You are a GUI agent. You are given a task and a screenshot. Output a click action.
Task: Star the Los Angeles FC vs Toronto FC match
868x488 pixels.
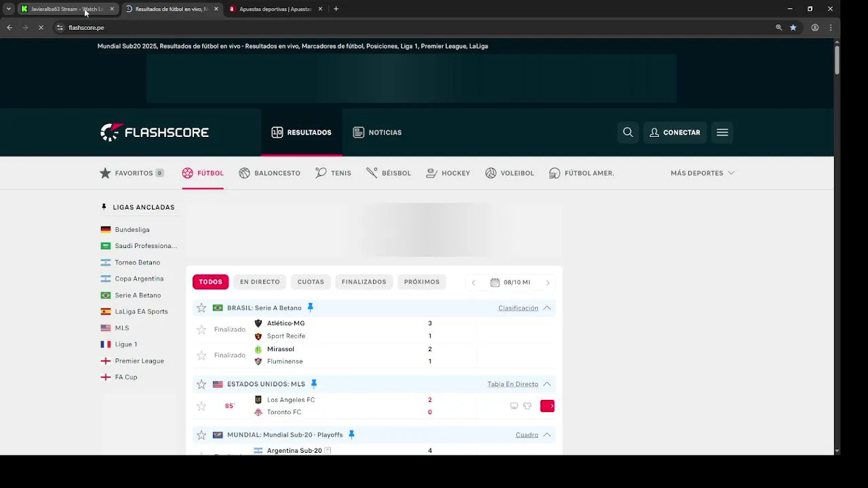[x=201, y=406]
